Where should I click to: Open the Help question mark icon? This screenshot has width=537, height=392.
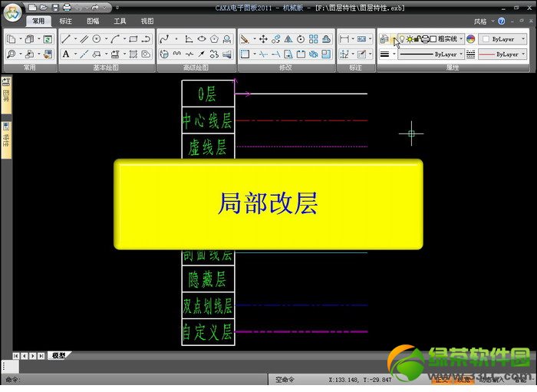[x=502, y=21]
